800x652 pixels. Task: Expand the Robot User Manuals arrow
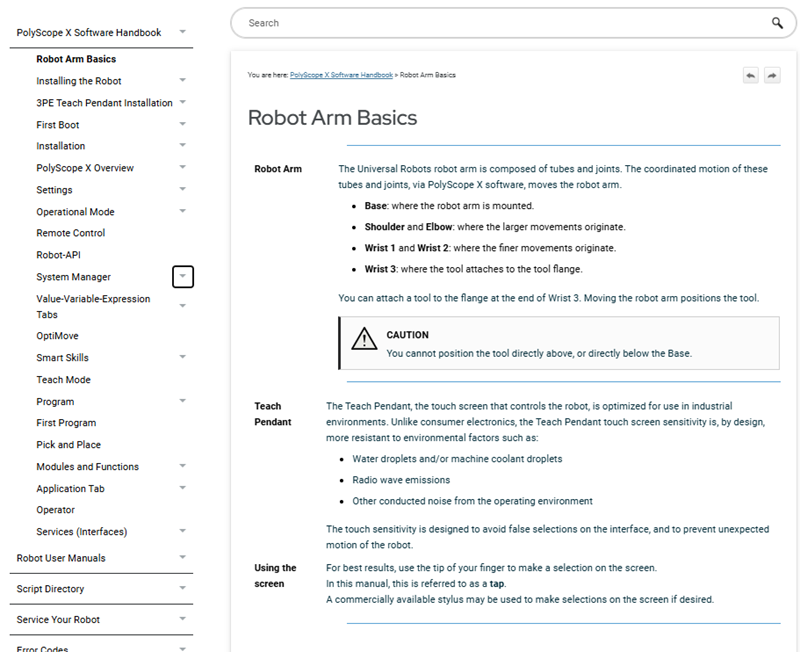(x=182, y=558)
